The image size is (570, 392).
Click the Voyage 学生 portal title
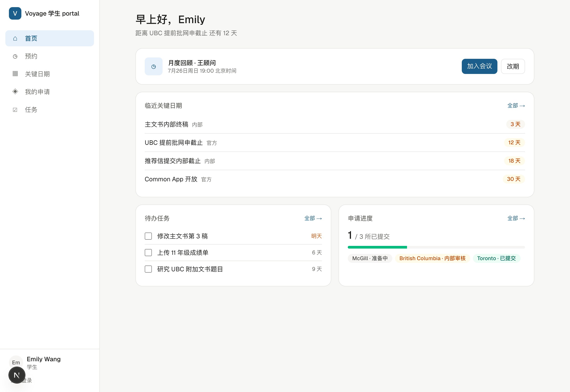point(52,13)
